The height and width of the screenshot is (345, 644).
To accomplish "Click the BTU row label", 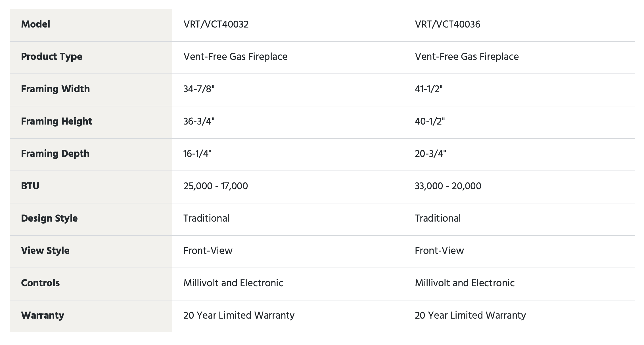I will (x=30, y=186).
